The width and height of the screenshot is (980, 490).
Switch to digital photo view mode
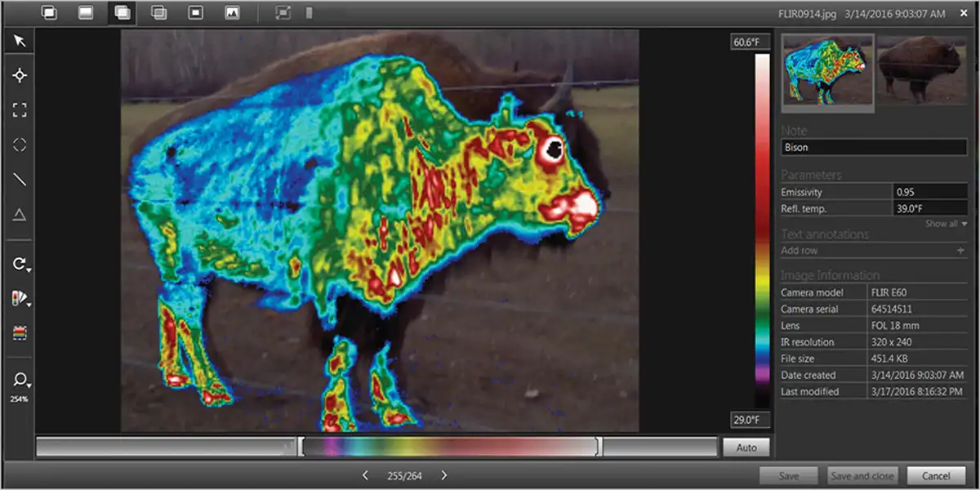pyautogui.click(x=232, y=13)
